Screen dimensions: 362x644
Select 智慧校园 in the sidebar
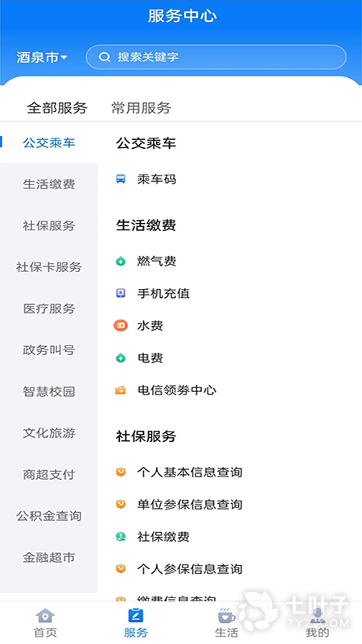click(49, 391)
